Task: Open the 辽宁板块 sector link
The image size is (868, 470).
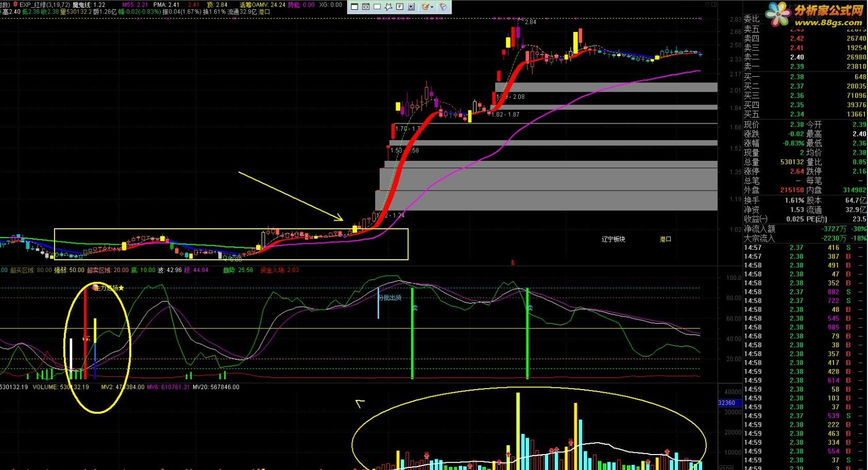Action: point(614,239)
